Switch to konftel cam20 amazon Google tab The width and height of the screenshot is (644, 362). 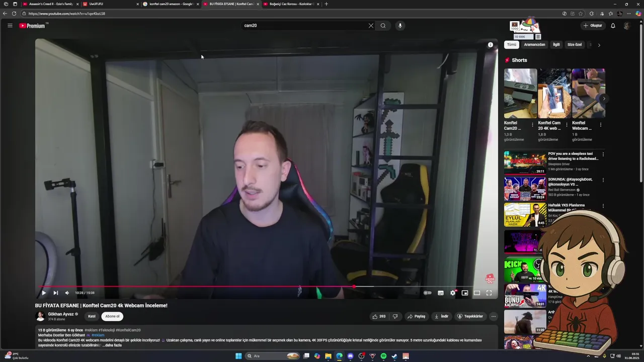click(171, 4)
